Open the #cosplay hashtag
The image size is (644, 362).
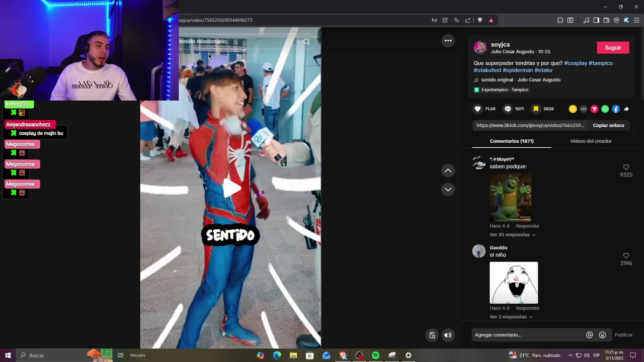pos(576,63)
